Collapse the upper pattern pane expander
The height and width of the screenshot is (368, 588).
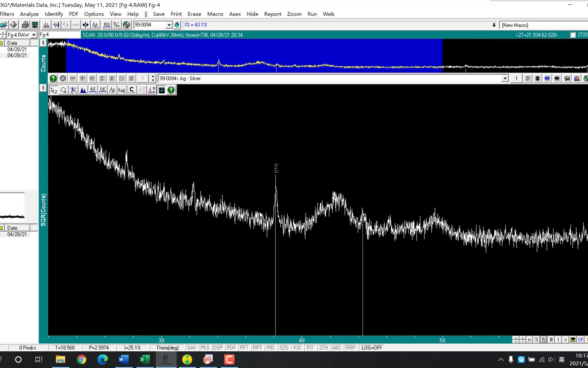tap(43, 43)
